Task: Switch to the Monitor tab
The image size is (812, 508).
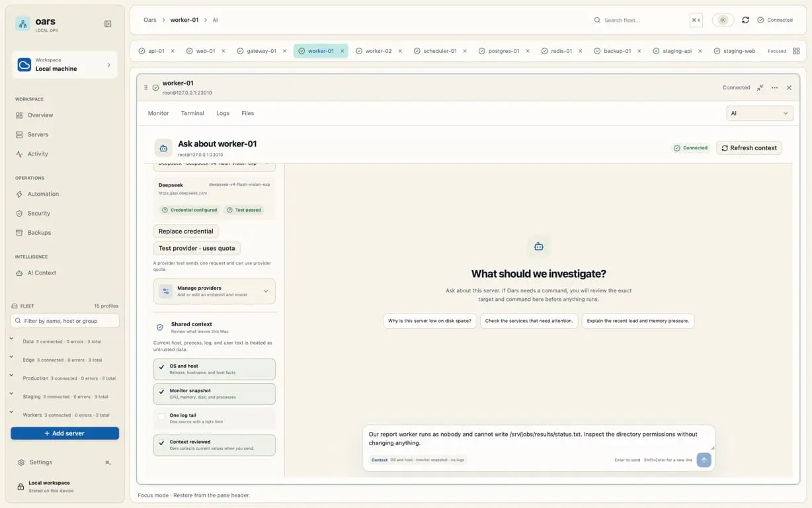Action: click(158, 113)
